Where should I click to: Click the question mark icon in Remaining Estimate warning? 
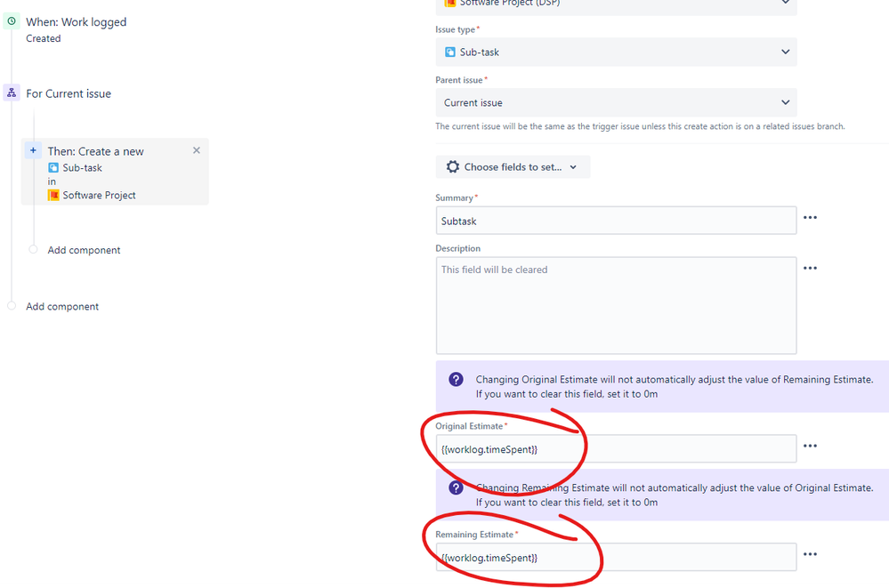coord(456,487)
